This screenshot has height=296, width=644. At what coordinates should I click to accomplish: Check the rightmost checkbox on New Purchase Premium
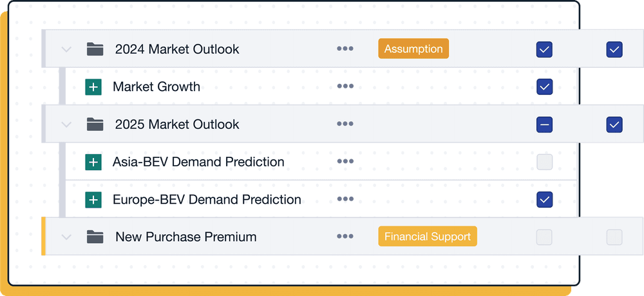[x=614, y=237]
